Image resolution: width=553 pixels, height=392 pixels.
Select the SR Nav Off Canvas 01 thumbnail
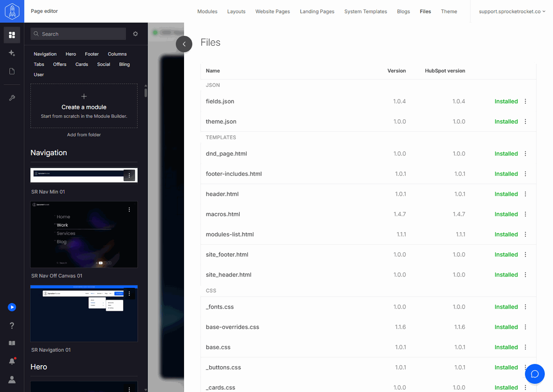tap(84, 234)
